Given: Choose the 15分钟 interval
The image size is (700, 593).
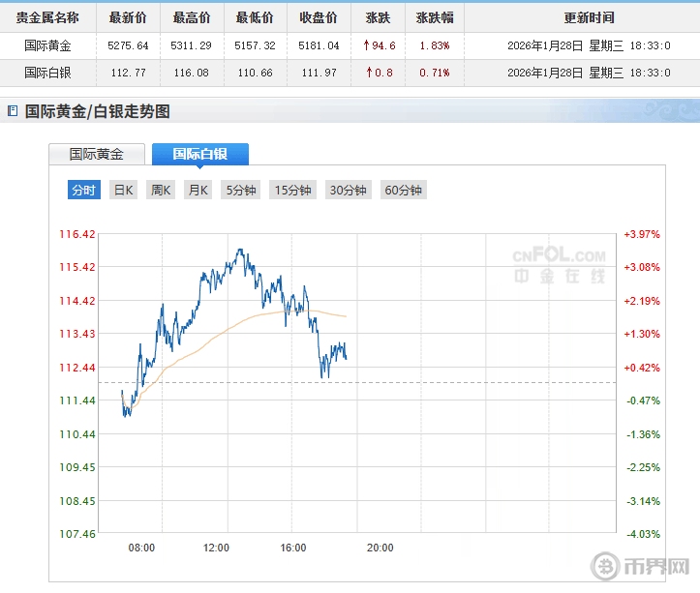Looking at the screenshot, I should click(x=292, y=191).
